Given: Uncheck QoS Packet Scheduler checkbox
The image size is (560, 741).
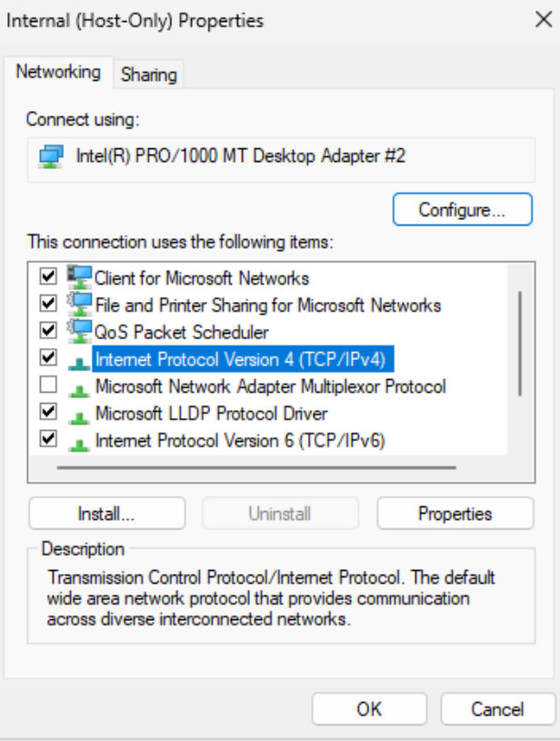Looking at the screenshot, I should pyautogui.click(x=48, y=330).
